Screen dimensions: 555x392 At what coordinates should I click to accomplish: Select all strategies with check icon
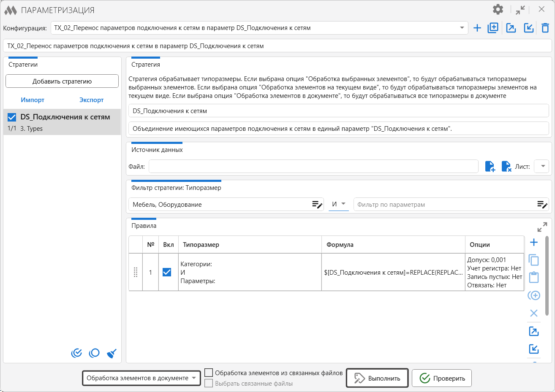pyautogui.click(x=76, y=353)
